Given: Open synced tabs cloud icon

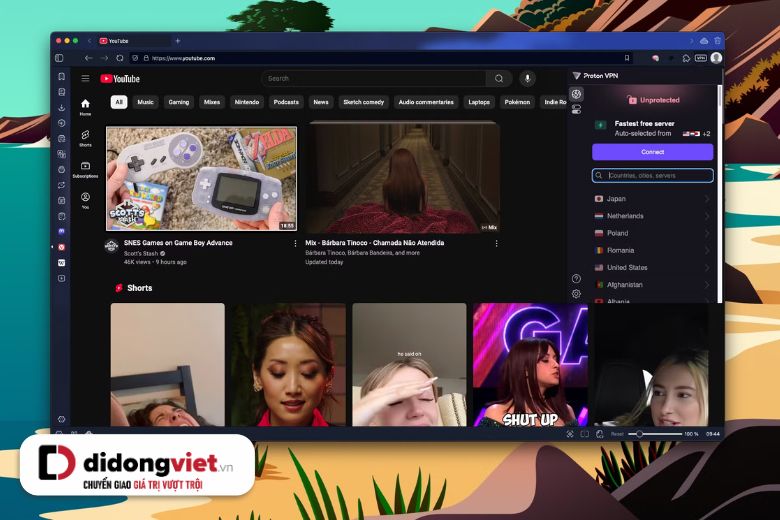Looking at the screenshot, I should 704,41.
